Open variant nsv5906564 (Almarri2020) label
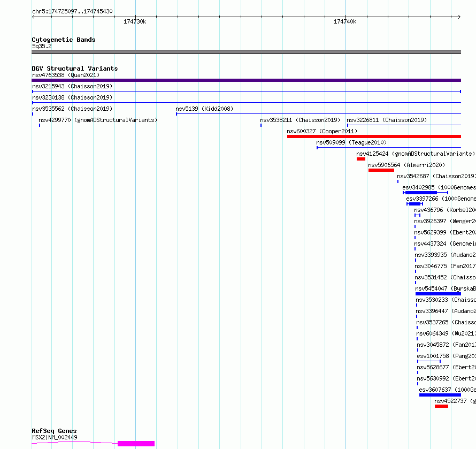 coord(406,165)
